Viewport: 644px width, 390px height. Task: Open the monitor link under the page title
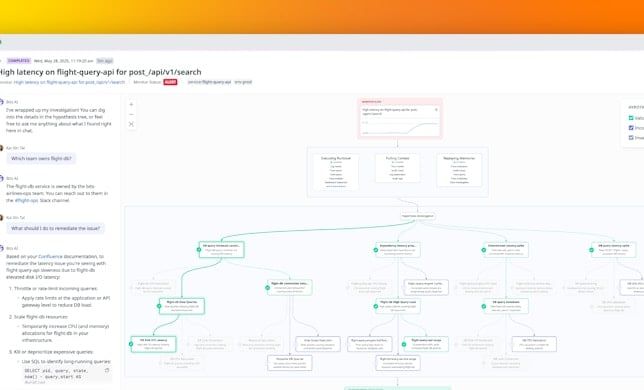pyautogui.click(x=69, y=82)
